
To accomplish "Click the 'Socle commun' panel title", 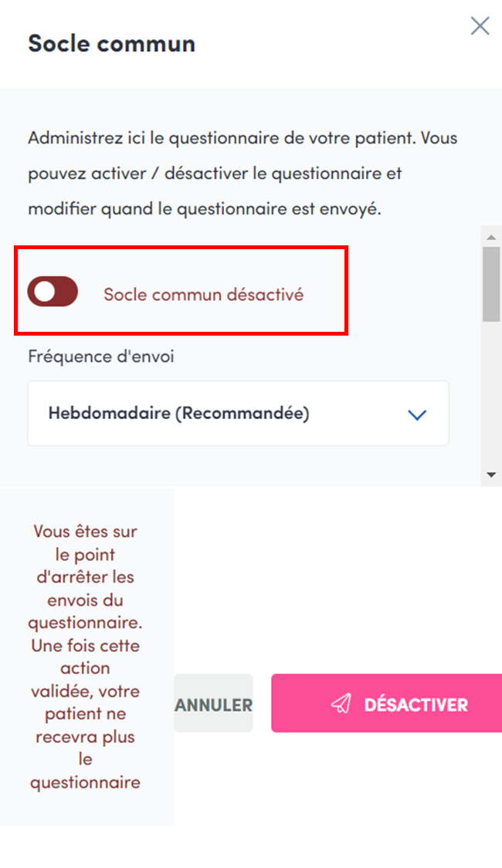I will (111, 43).
